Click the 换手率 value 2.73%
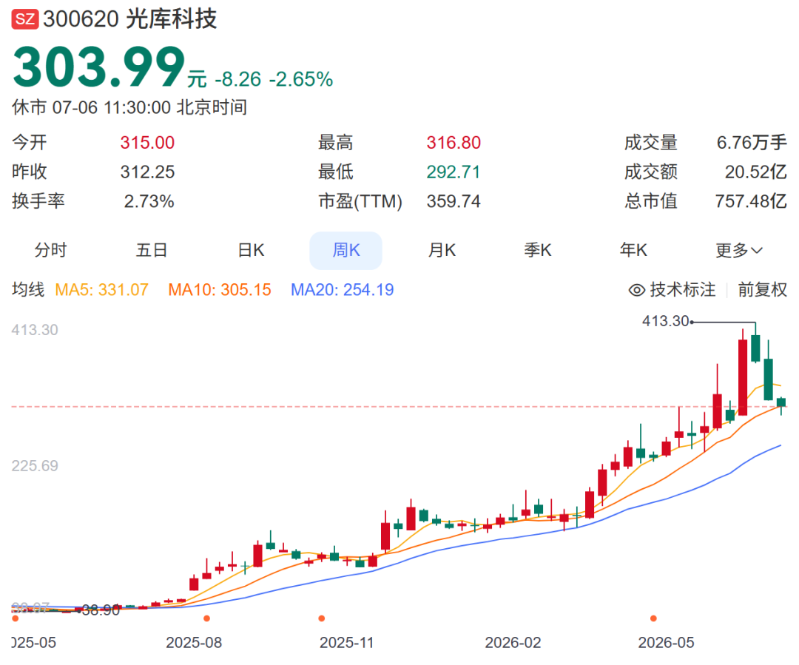 tap(149, 202)
